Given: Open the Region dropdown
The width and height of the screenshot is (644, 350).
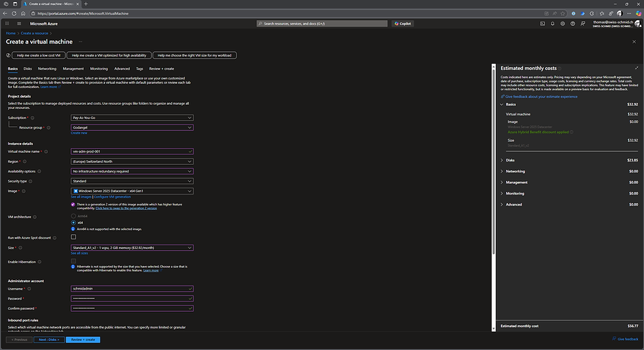Looking at the screenshot, I should pos(132,162).
